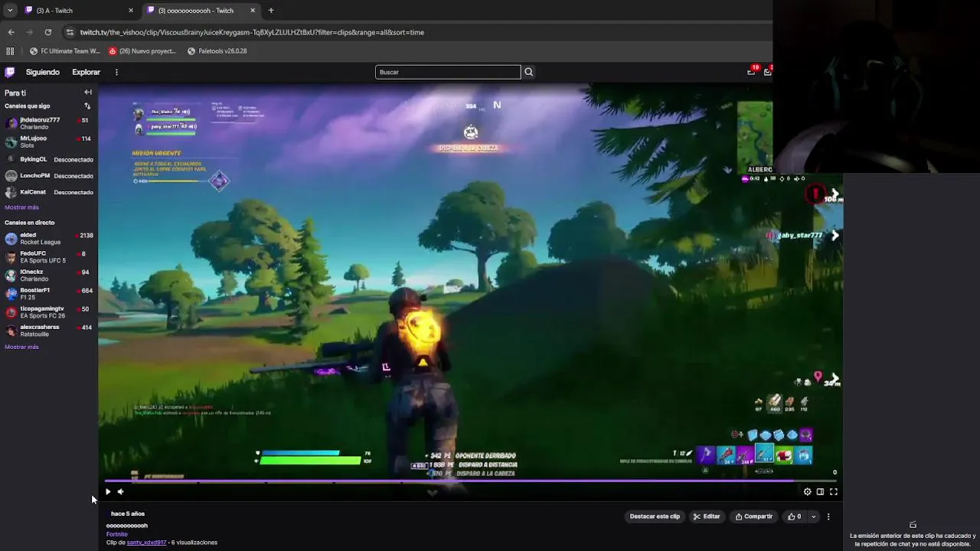Open jhdelacruz777 channel
This screenshot has width=980, height=551.
tap(49, 123)
